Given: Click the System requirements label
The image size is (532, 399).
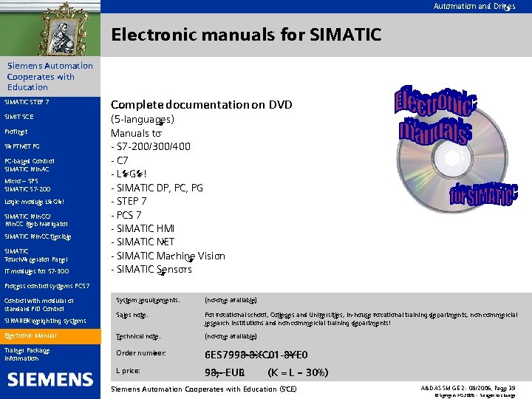Looking at the screenshot, I should [148, 300].
